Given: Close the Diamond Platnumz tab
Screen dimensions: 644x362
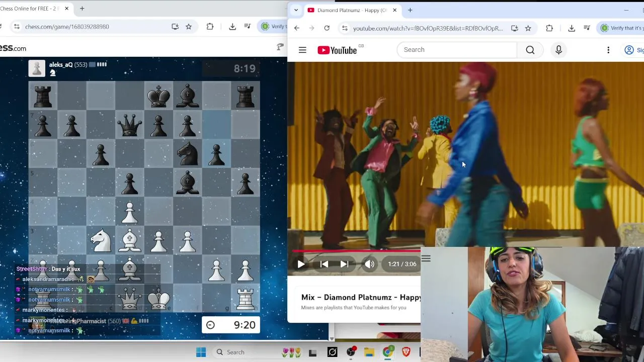Looking at the screenshot, I should tap(394, 10).
